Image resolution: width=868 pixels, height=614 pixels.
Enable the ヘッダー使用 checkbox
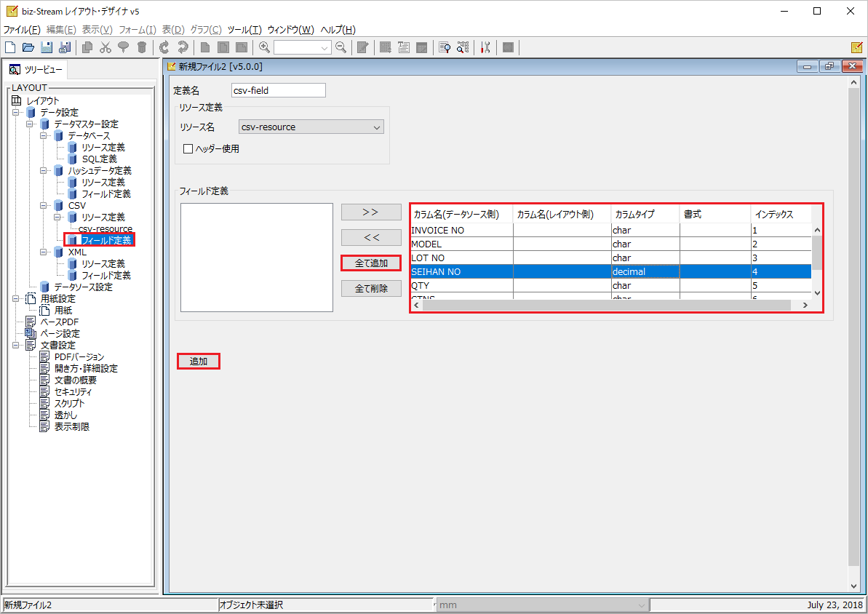point(188,149)
